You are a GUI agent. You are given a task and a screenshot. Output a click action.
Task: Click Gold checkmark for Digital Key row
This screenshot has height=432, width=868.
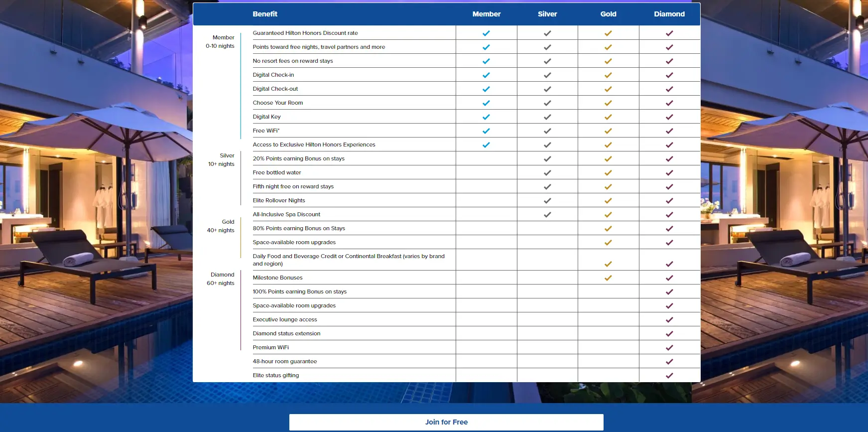[608, 117]
